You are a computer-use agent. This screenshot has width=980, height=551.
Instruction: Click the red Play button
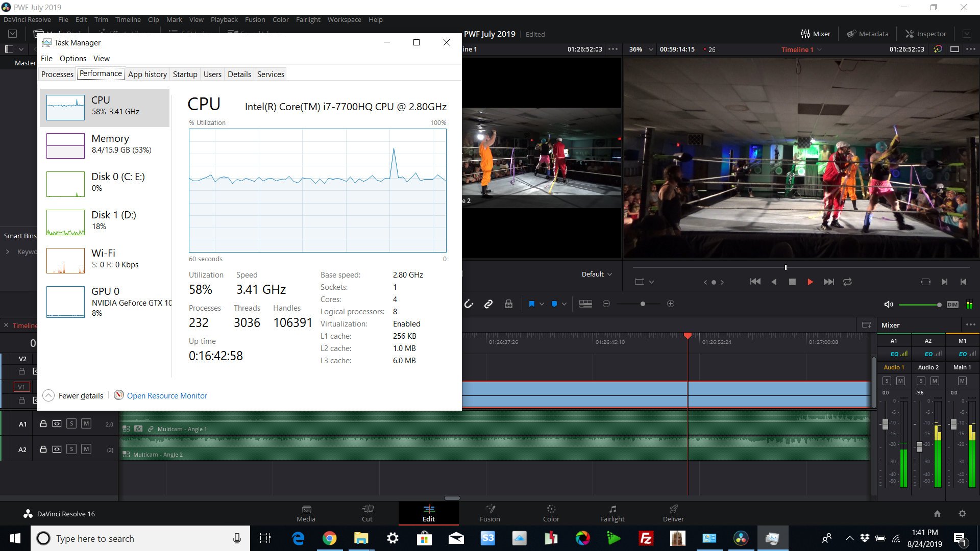click(x=810, y=282)
